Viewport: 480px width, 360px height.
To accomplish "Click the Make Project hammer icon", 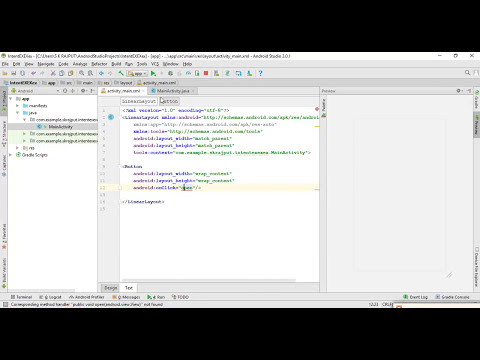I will 121,73.
